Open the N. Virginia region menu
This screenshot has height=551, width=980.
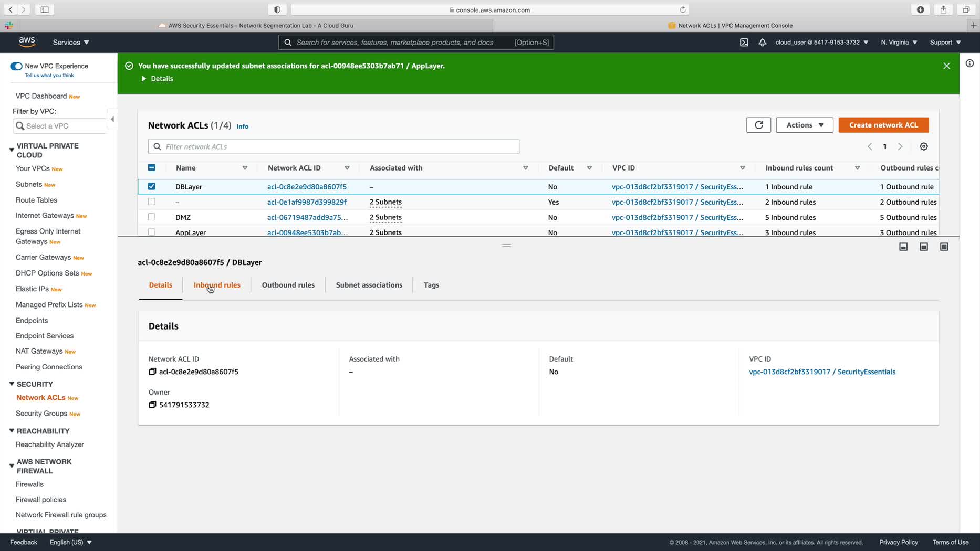tap(899, 43)
